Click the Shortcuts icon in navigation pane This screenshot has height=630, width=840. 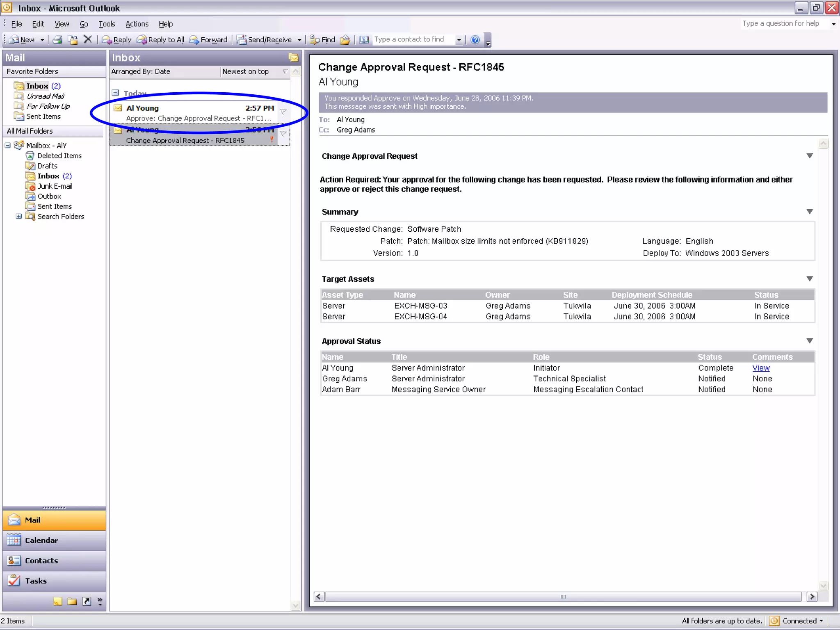pyautogui.click(x=87, y=601)
